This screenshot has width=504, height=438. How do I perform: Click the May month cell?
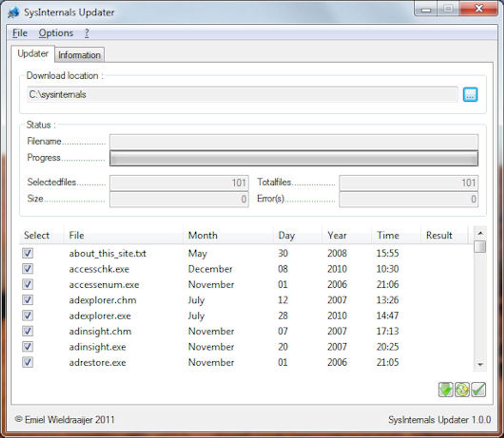tap(197, 253)
